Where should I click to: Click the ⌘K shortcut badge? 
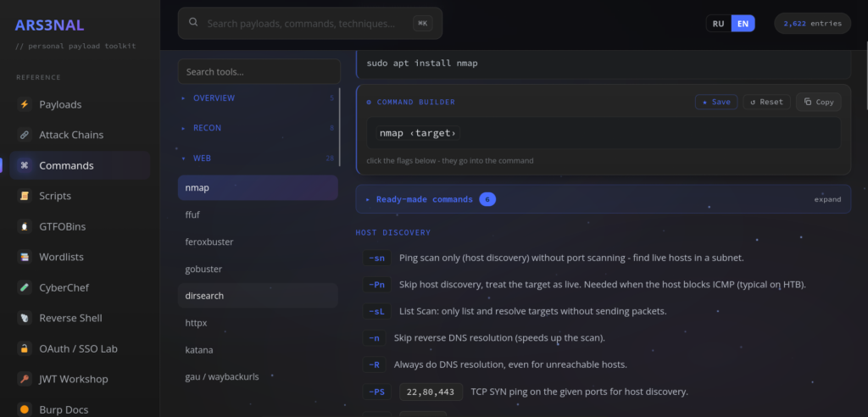click(422, 23)
